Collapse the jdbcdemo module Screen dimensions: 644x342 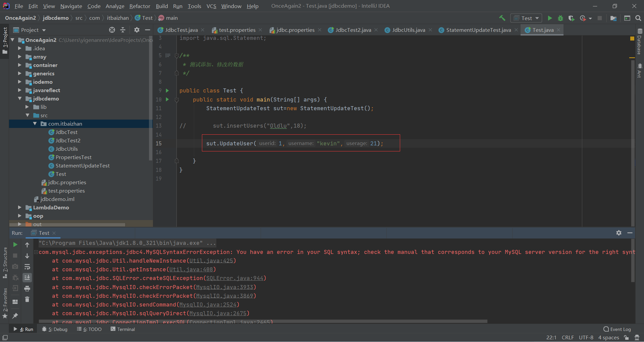pyautogui.click(x=19, y=98)
